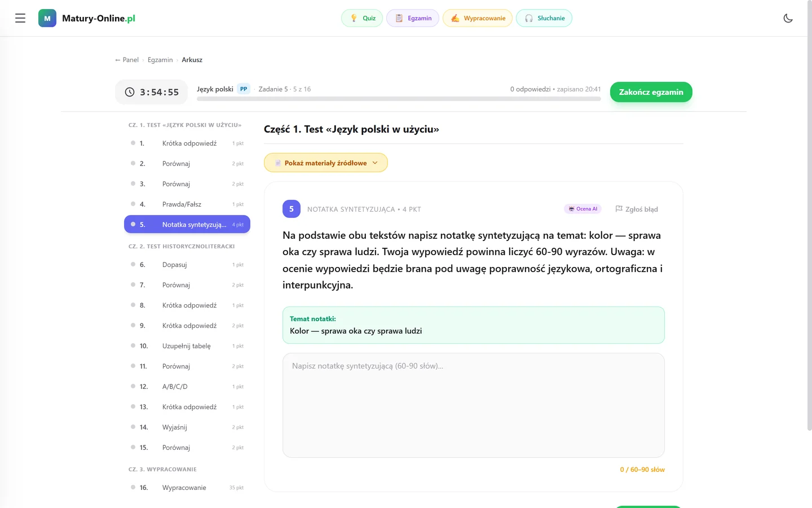Select task 11 Porównaj
The height and width of the screenshot is (508, 812).
[x=187, y=366]
